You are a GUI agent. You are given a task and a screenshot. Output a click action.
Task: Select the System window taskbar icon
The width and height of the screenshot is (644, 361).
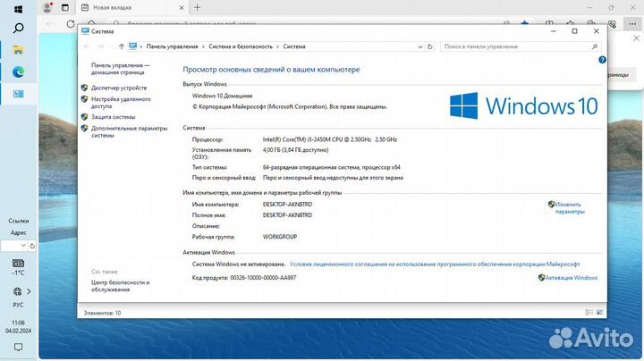[x=18, y=94]
